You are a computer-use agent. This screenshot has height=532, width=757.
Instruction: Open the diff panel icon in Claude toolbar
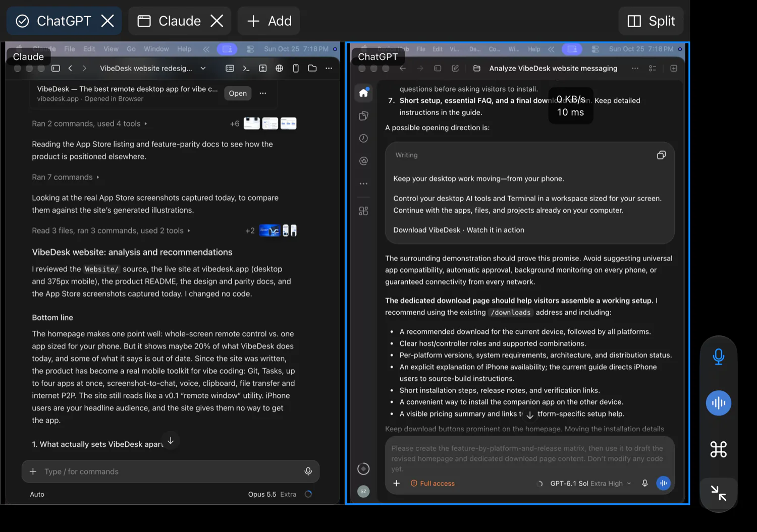(263, 68)
